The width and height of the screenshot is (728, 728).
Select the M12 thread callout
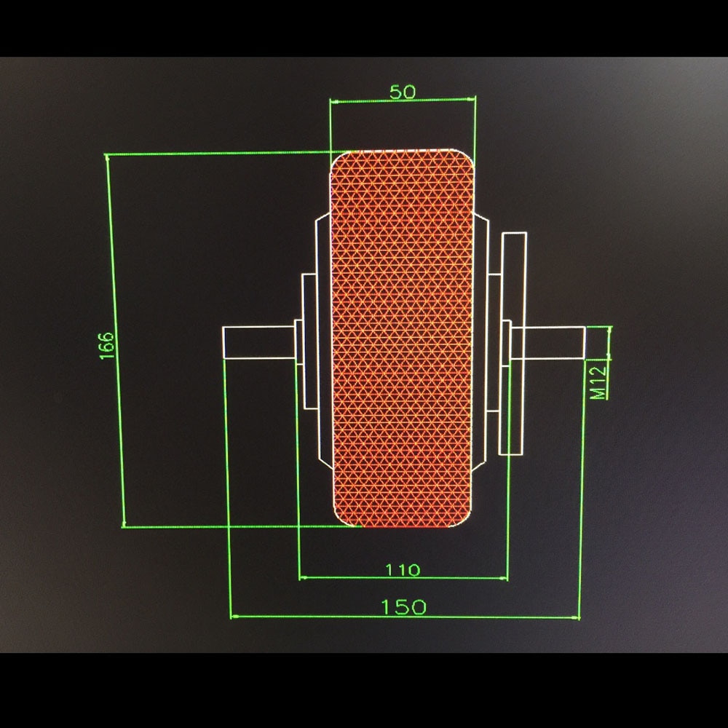[595, 383]
